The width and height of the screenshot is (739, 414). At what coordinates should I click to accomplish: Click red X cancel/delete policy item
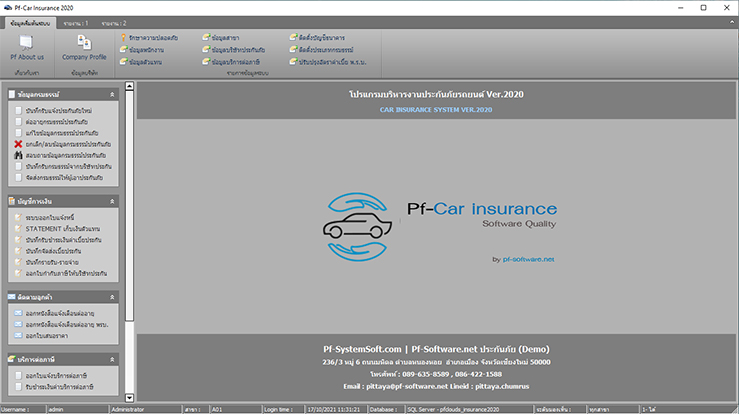(63, 144)
